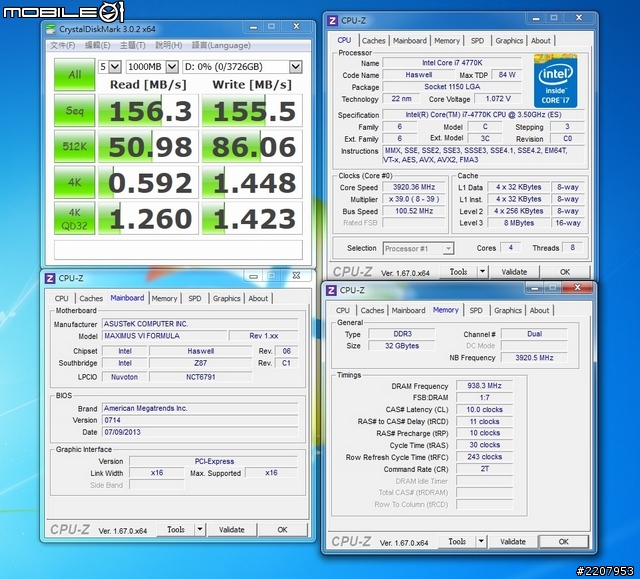Click Validate in CPU window
The image size is (640, 579).
(x=514, y=272)
